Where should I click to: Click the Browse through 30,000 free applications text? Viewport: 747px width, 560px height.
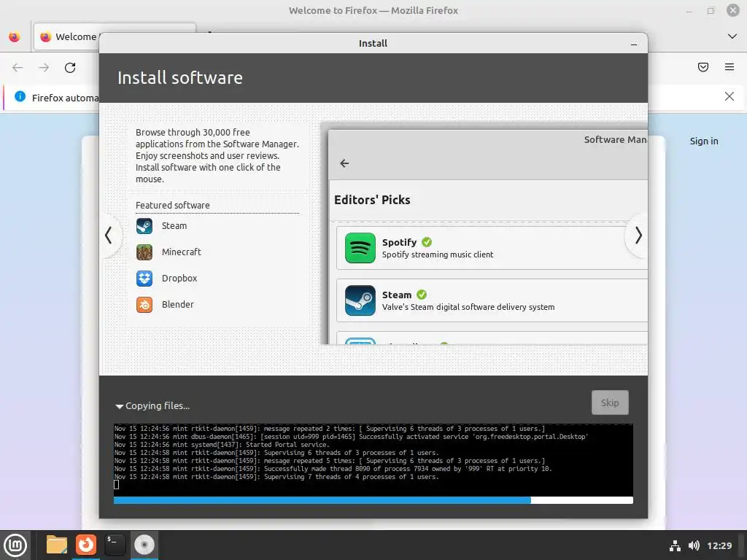(217, 156)
